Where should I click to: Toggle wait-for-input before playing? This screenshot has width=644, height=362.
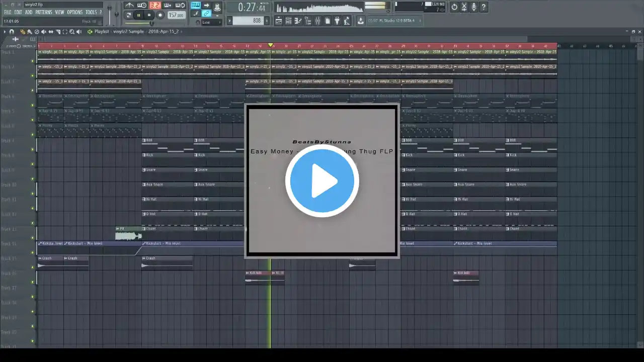tap(142, 6)
